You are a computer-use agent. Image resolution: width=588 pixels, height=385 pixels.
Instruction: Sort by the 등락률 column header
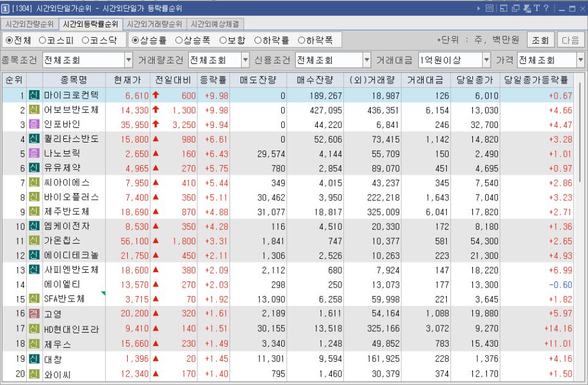(214, 80)
